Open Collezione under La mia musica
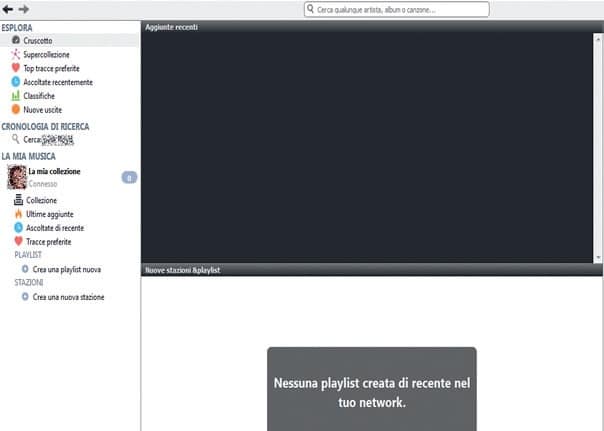Image resolution: width=604 pixels, height=431 pixels. pos(41,200)
